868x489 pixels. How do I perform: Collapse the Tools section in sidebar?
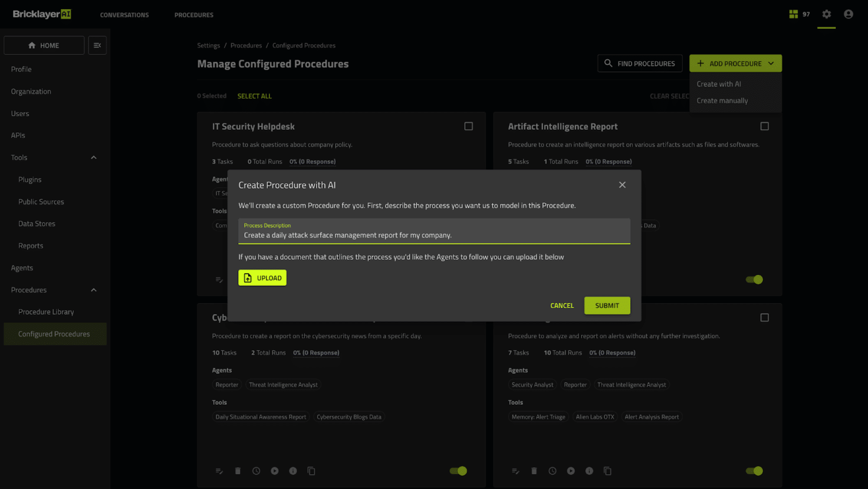click(93, 158)
